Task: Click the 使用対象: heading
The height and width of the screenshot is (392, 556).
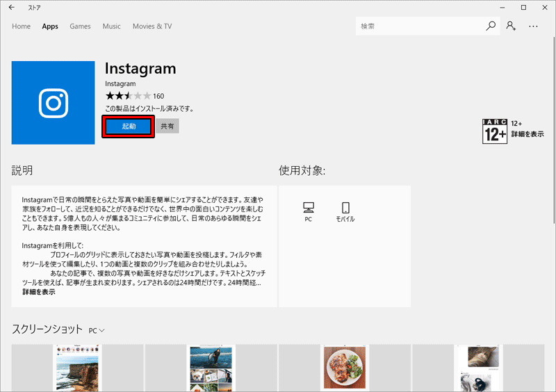Action: (302, 171)
